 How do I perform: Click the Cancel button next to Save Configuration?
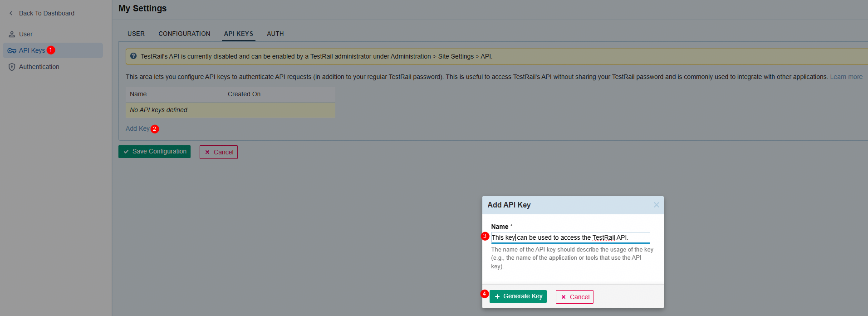pyautogui.click(x=219, y=152)
